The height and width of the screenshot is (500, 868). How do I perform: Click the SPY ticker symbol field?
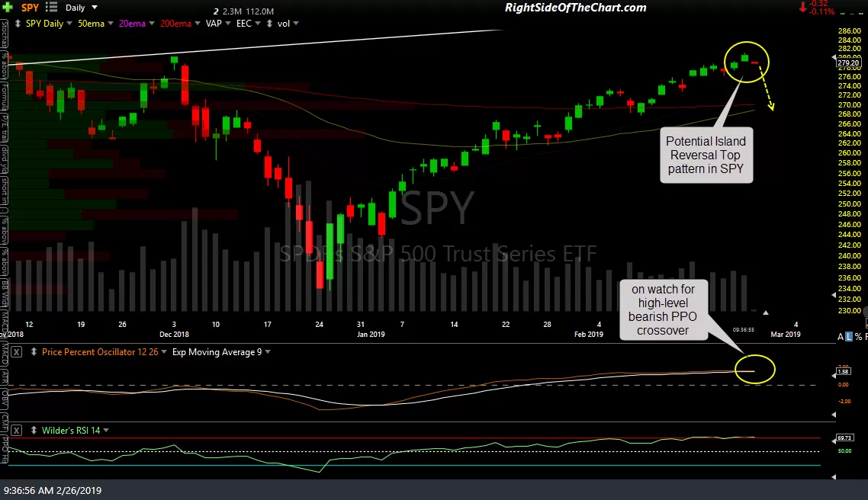pos(30,8)
